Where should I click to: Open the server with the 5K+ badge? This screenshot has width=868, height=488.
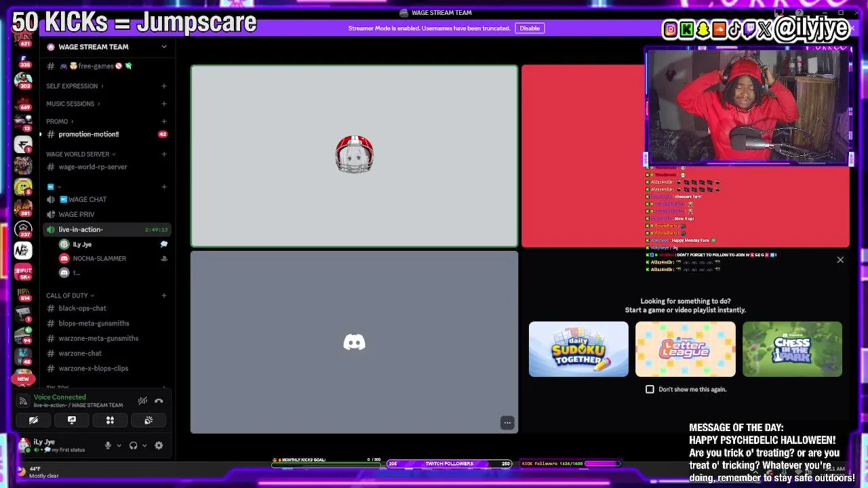click(x=23, y=271)
